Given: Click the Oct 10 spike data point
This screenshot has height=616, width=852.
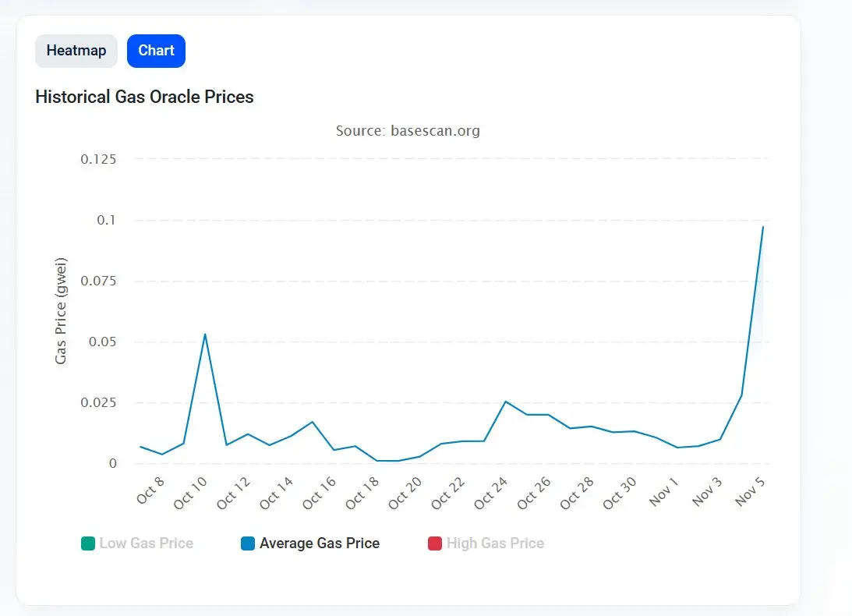Looking at the screenshot, I should tap(205, 335).
